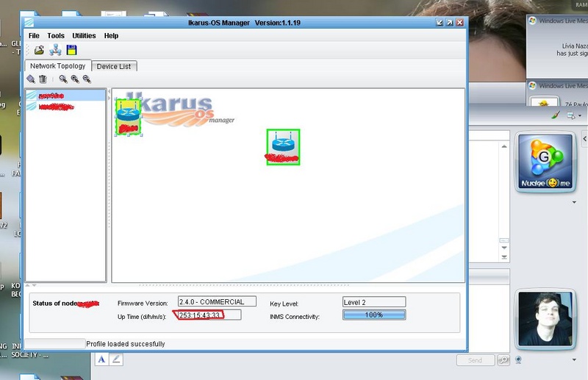
Task: Click the open profile folder icon
Action: (39, 50)
